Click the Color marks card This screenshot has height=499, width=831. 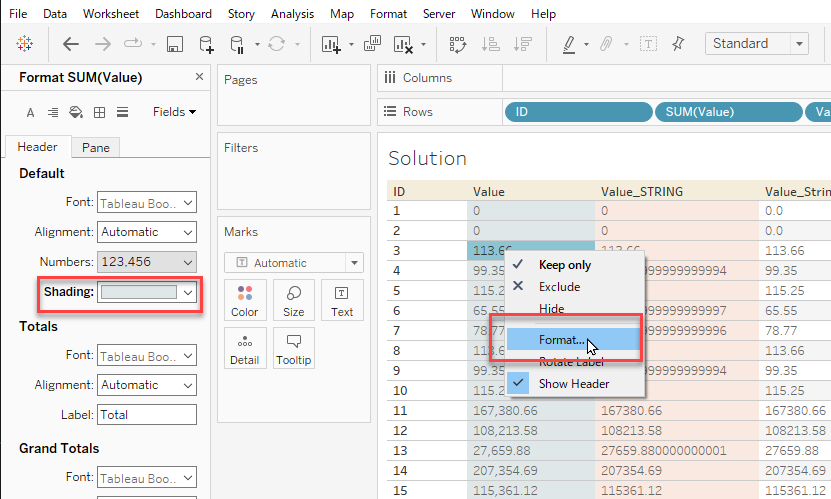pos(245,300)
